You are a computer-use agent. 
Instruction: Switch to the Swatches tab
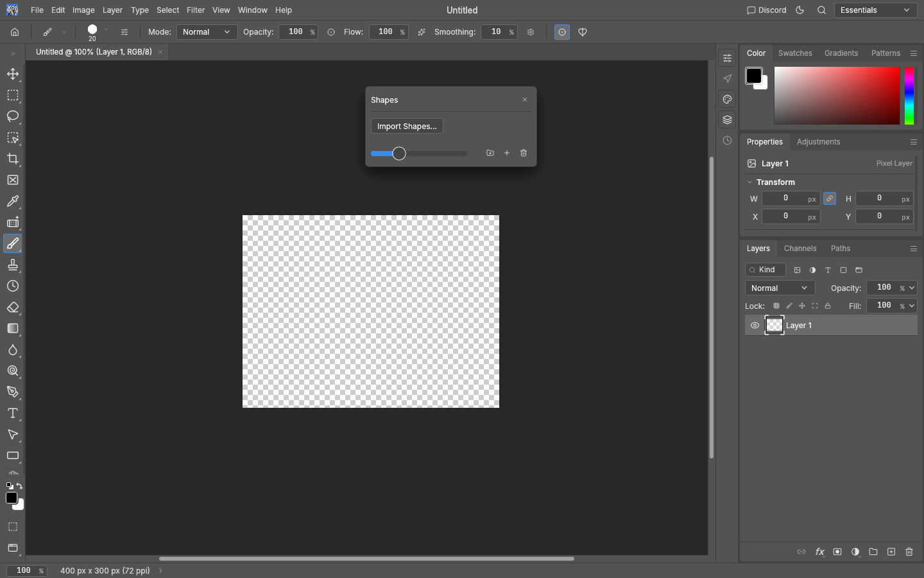pyautogui.click(x=795, y=53)
